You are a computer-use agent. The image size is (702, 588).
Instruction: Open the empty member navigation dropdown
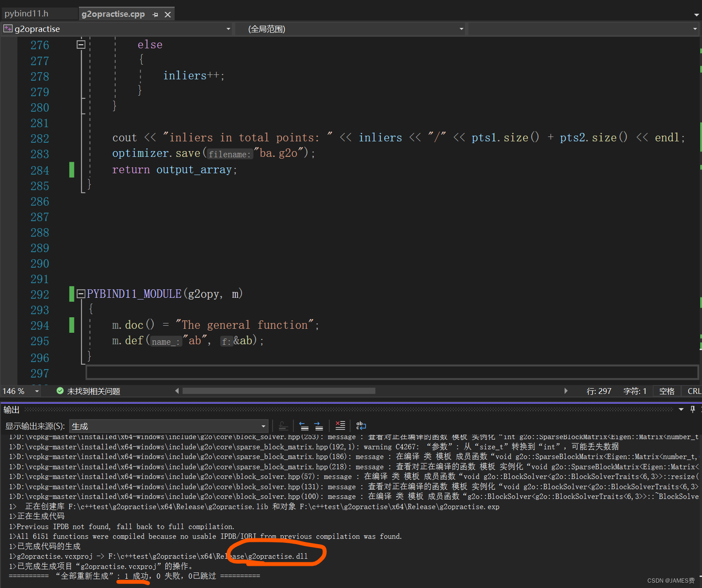click(x=695, y=29)
